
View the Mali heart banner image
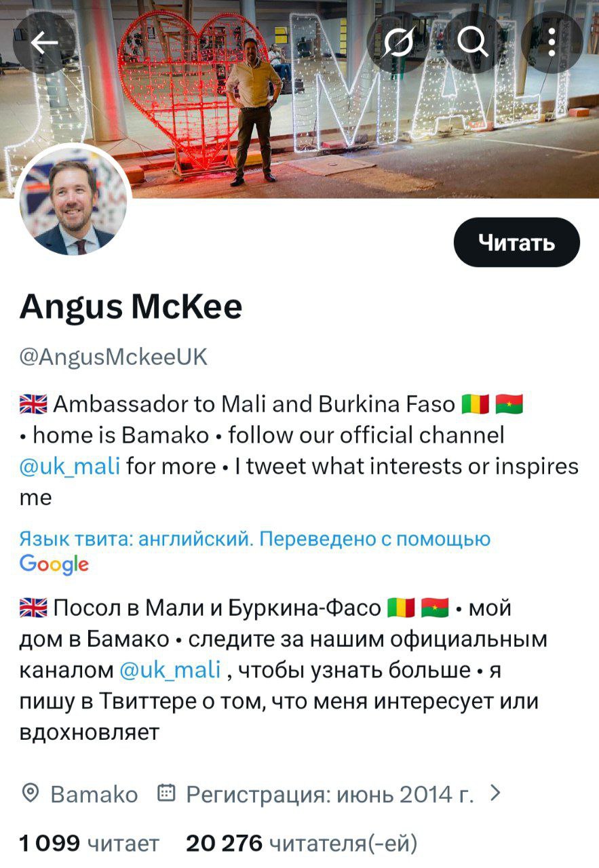click(x=299, y=99)
